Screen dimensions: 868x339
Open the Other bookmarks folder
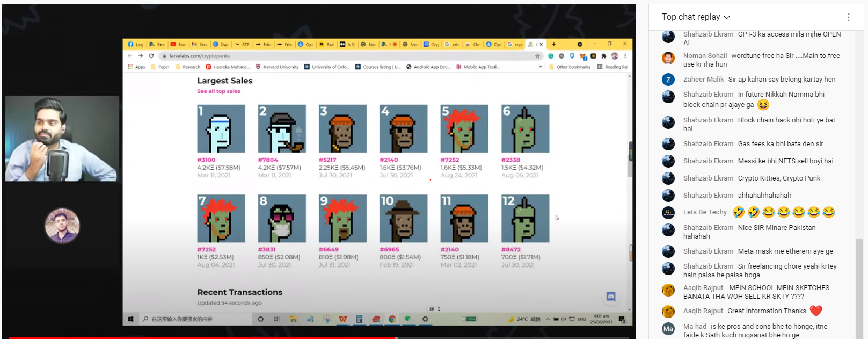(x=570, y=67)
